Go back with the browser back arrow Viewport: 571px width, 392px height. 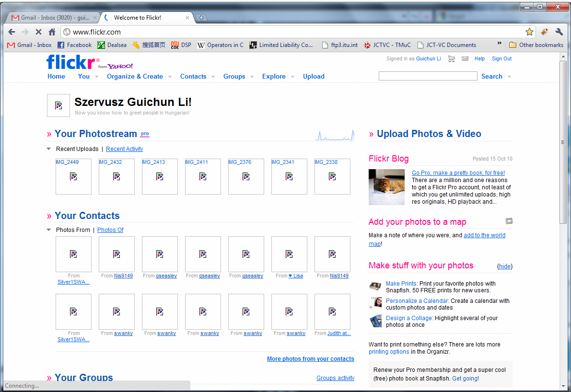coord(12,32)
